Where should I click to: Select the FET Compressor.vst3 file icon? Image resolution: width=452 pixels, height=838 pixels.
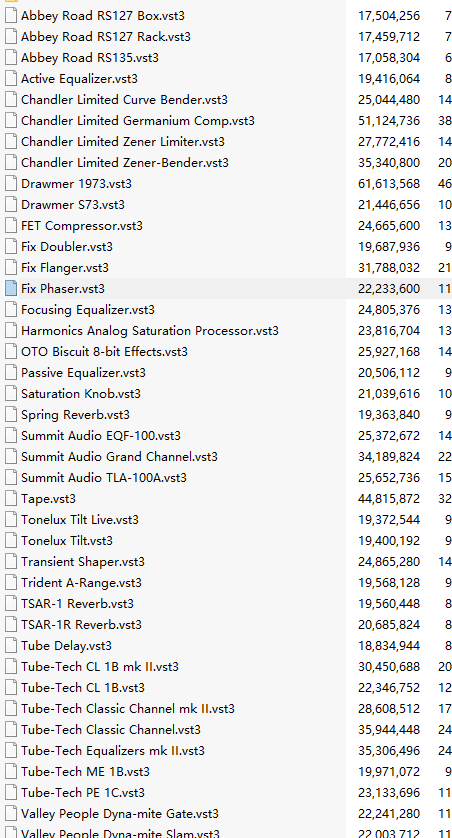tap(11, 226)
